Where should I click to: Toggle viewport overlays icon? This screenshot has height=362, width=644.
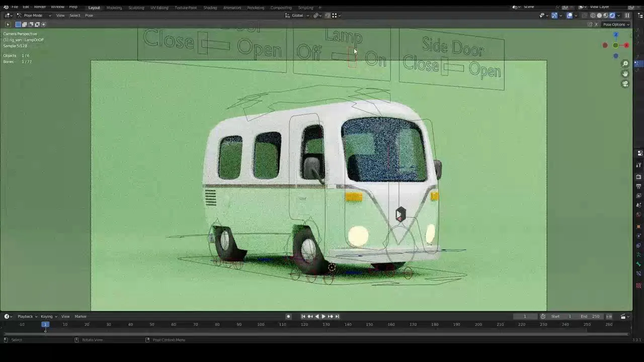pos(569,16)
